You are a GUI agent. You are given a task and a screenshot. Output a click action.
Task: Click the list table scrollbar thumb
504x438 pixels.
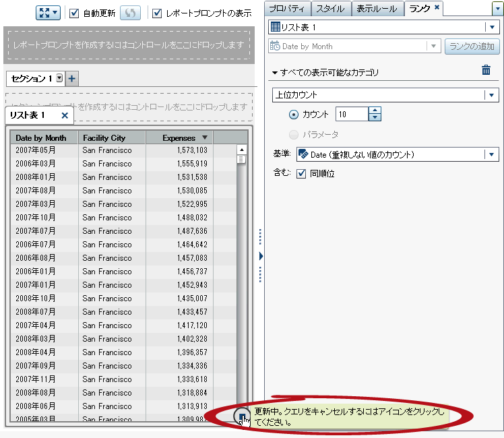point(241,160)
